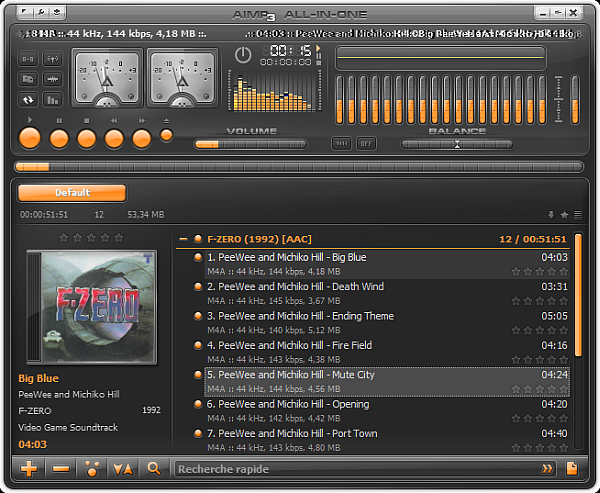
Task: Click the balance slider
Action: pyautogui.click(x=457, y=144)
